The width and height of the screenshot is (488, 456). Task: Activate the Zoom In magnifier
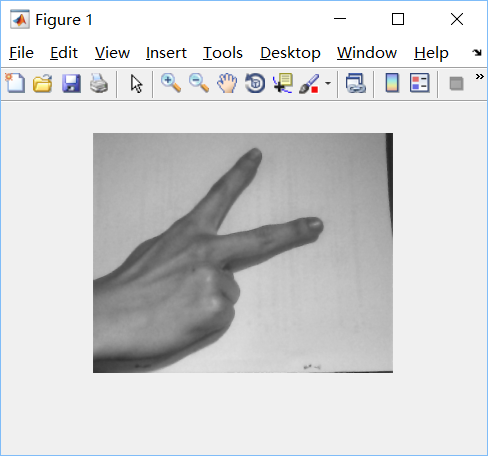[171, 83]
